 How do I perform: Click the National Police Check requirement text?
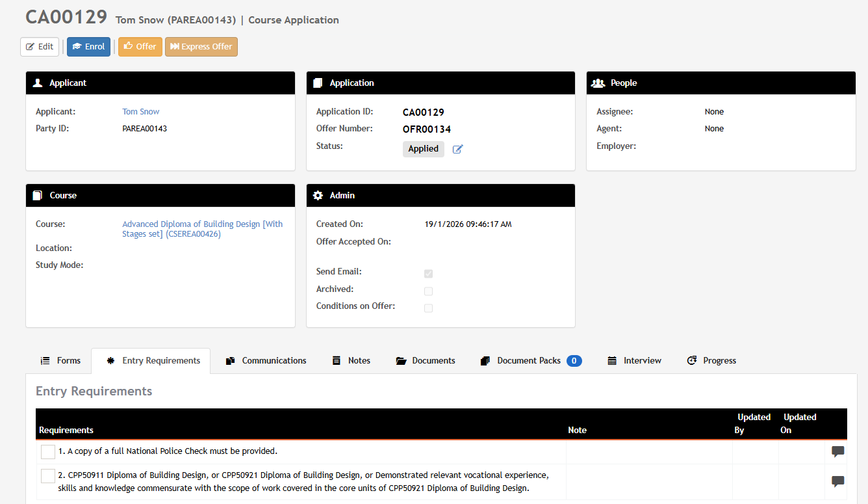(168, 451)
